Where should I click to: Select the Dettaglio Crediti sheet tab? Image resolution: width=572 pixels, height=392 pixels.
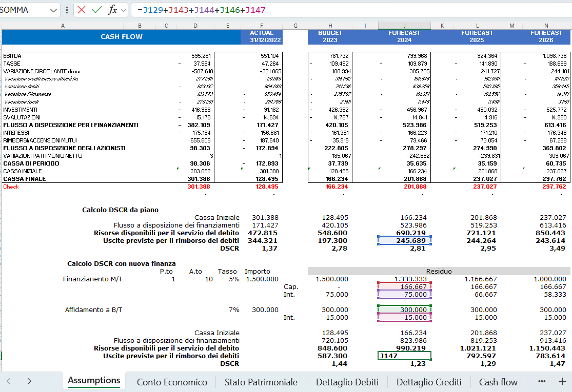tap(429, 382)
